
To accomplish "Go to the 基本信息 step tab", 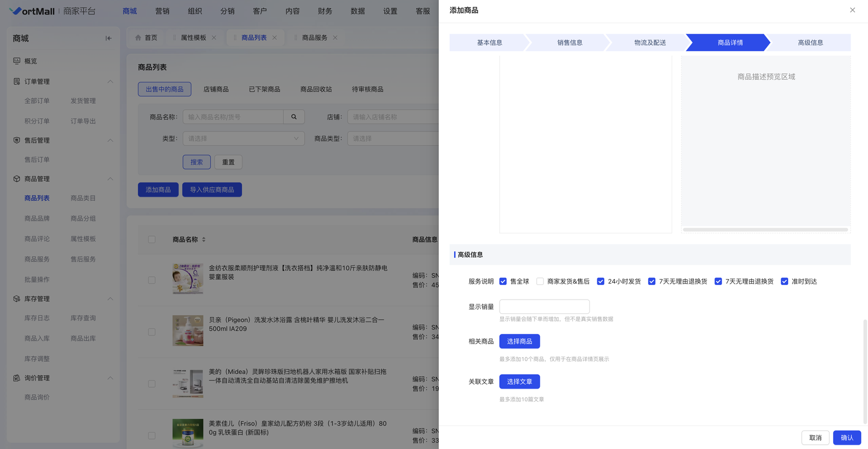I will coord(489,42).
